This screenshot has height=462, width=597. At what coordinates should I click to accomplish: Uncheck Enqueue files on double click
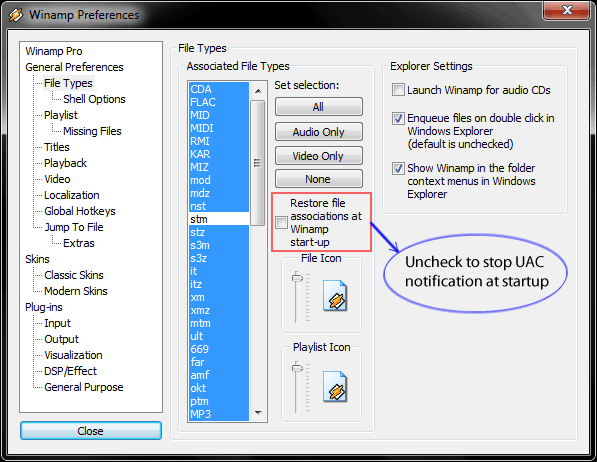coord(398,118)
